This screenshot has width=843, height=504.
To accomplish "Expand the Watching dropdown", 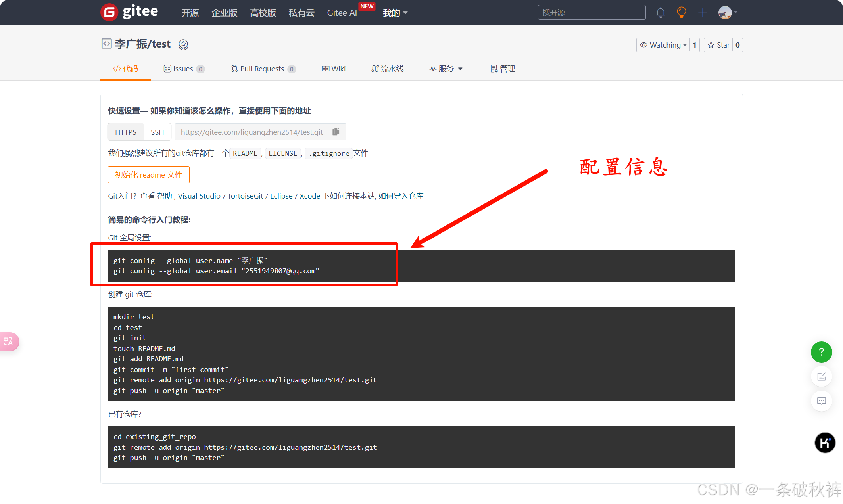I will (663, 45).
